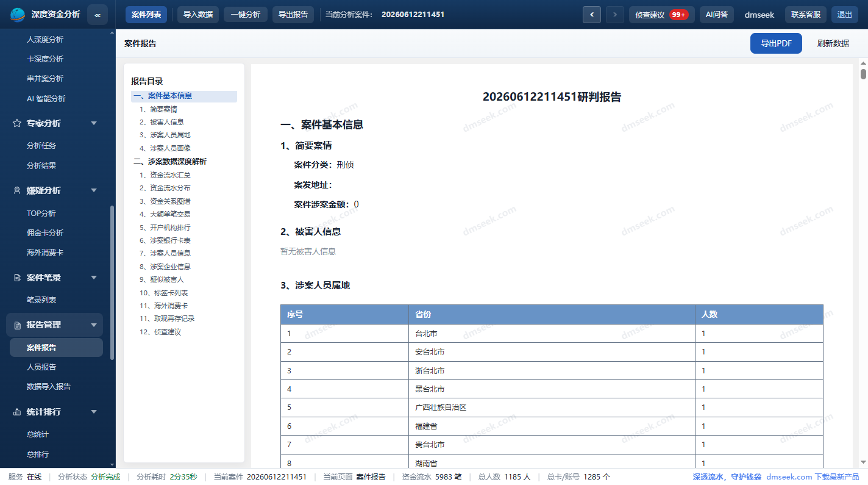Screen dimensions: 868x485
Task: Jump to 5、开户机构排行 in the report contents
Action: (165, 228)
